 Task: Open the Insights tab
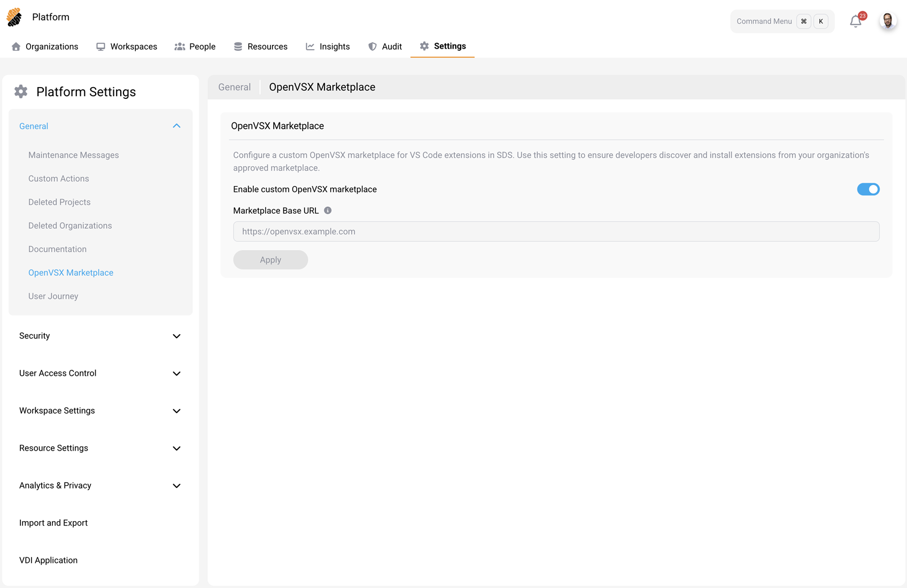point(328,47)
